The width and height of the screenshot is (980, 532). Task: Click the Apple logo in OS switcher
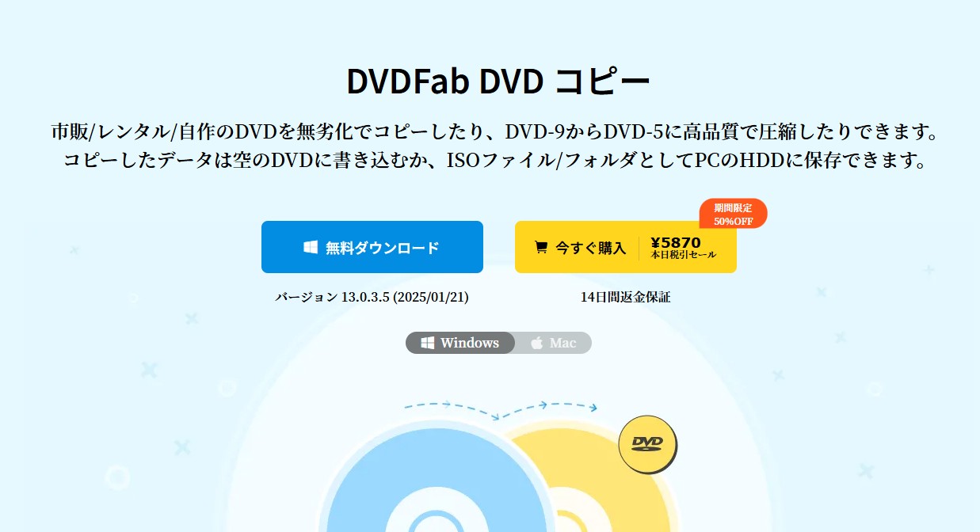537,343
